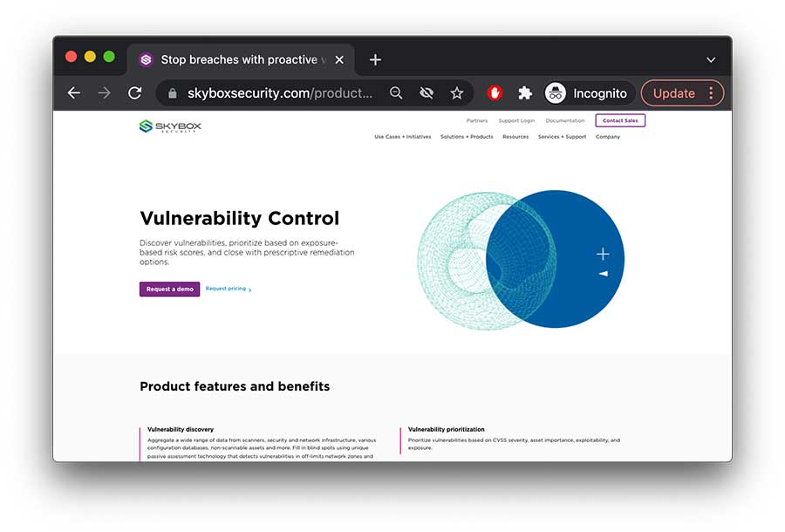Click the back navigation arrow
Screen dimensions: 785x532
click(74, 93)
